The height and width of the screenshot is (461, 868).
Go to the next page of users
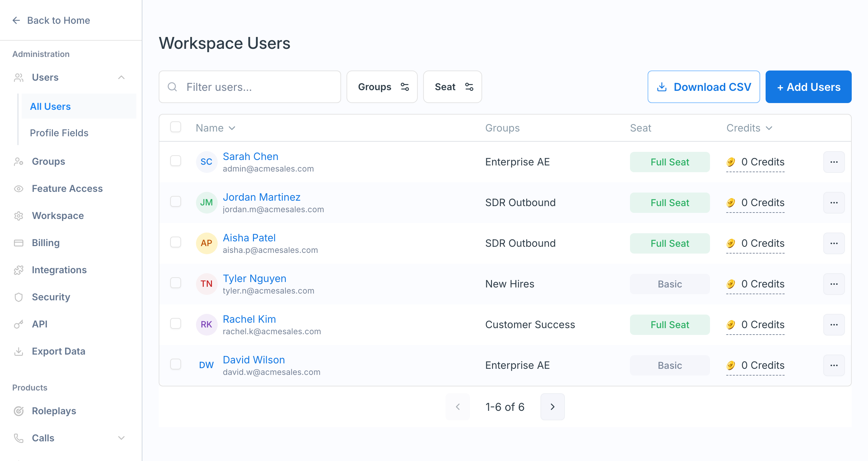coord(553,407)
